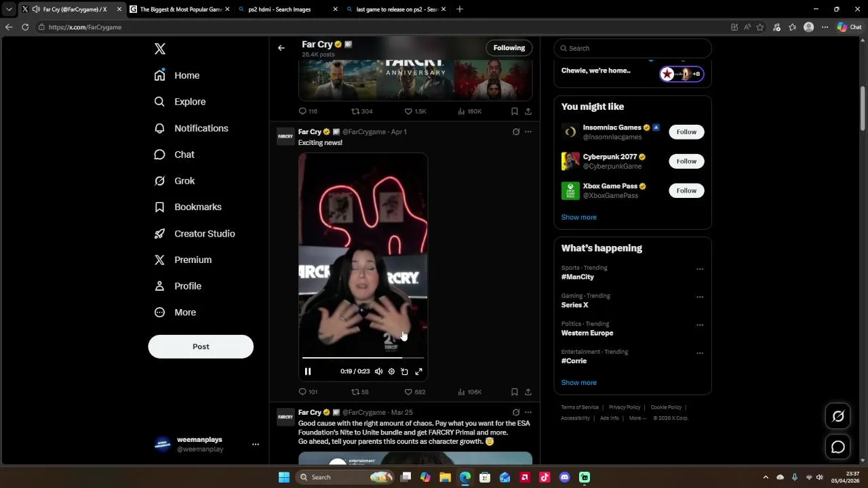Go to Home in the sidebar
The height and width of the screenshot is (488, 868).
point(177,75)
